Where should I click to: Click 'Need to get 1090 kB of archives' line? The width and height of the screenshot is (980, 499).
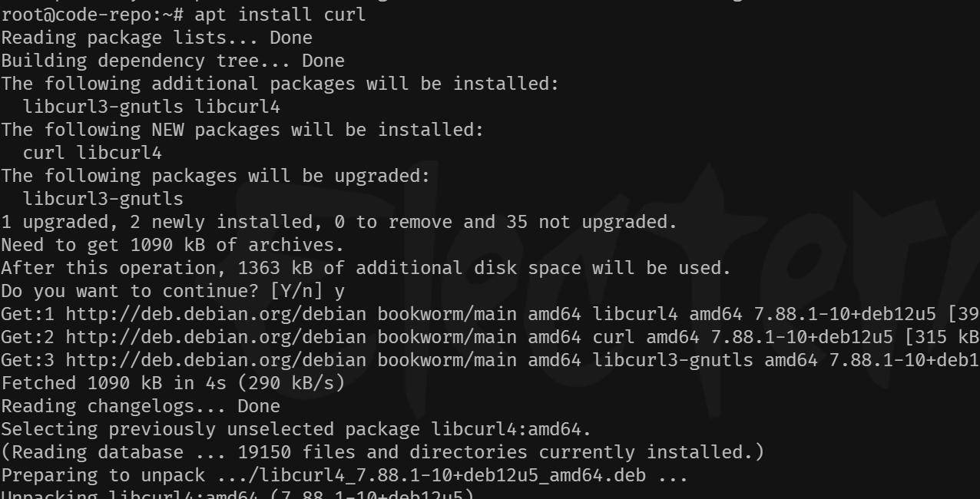(x=173, y=245)
